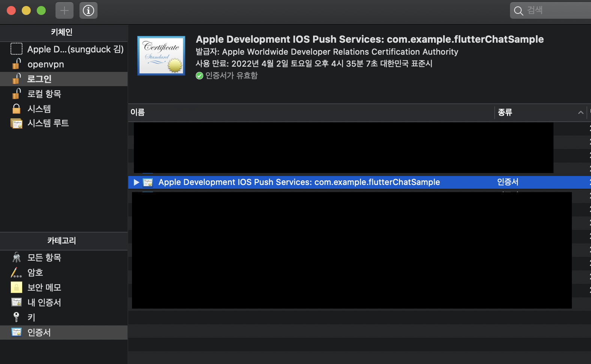This screenshot has height=364, width=591.
Task: Zoom the window with green button
Action: tap(41, 10)
